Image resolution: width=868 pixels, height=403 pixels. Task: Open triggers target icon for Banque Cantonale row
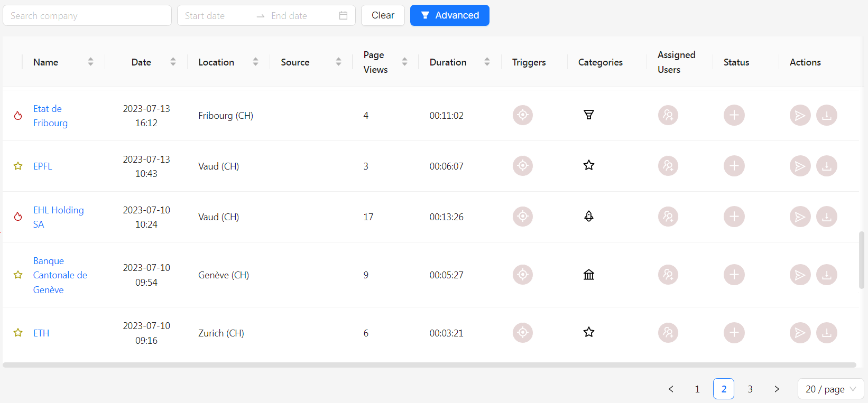523,275
